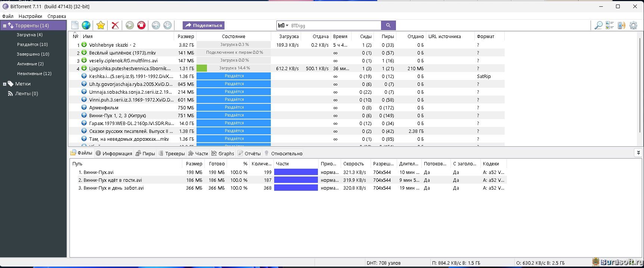Select Активные (2) in the sidebar
644x268 pixels.
pyautogui.click(x=30, y=64)
